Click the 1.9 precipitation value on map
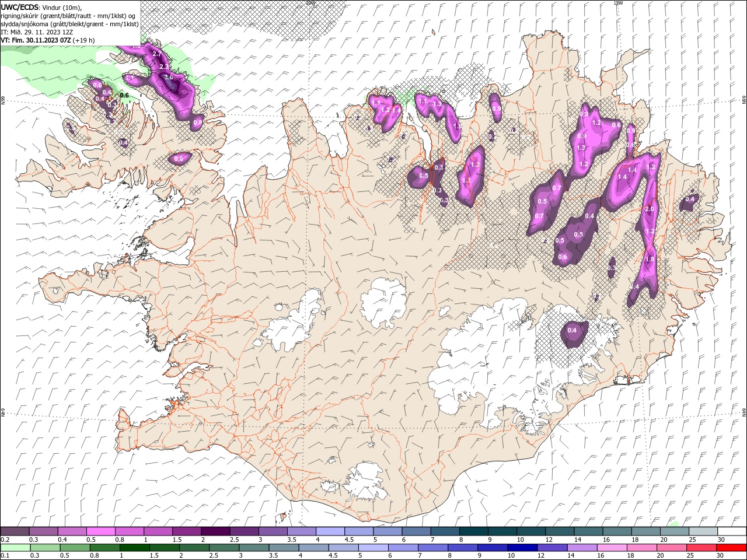 click(650, 259)
